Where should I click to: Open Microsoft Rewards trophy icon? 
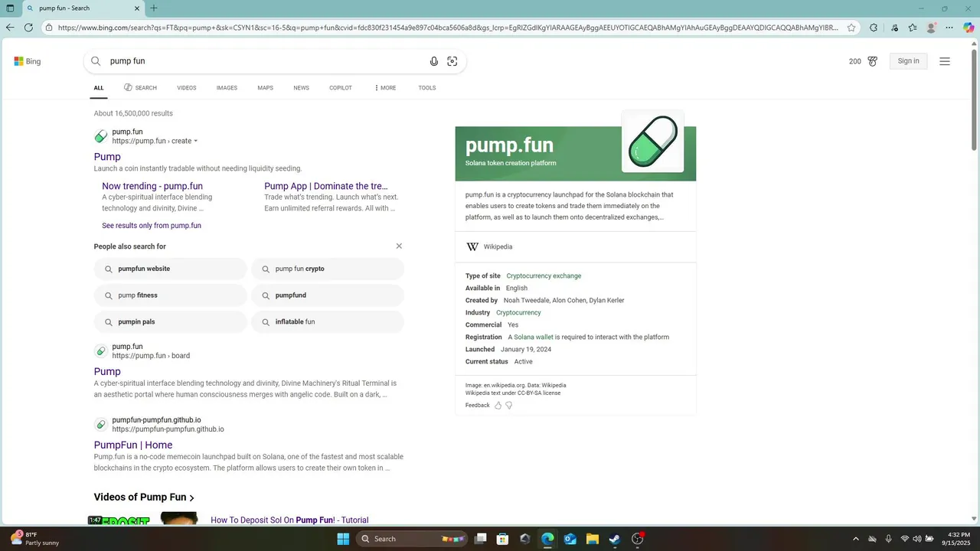coord(872,61)
